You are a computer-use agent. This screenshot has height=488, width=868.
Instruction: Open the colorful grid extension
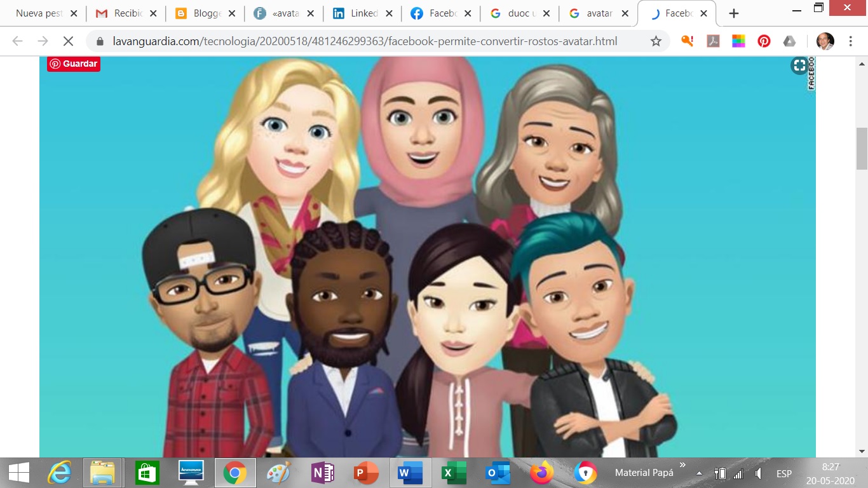coord(738,41)
